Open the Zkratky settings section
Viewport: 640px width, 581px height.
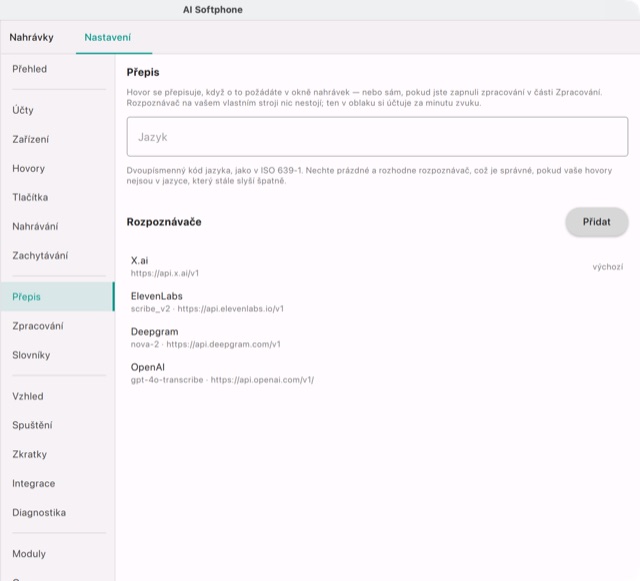pos(57,454)
